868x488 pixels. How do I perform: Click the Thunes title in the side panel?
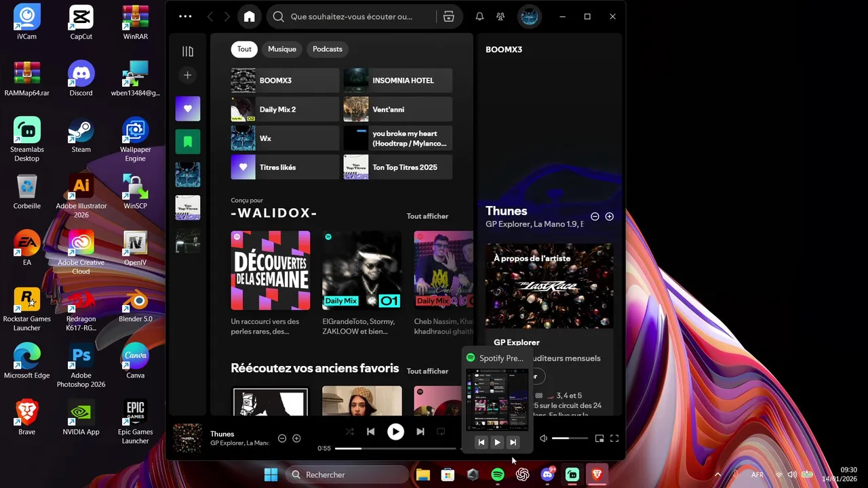click(x=506, y=211)
